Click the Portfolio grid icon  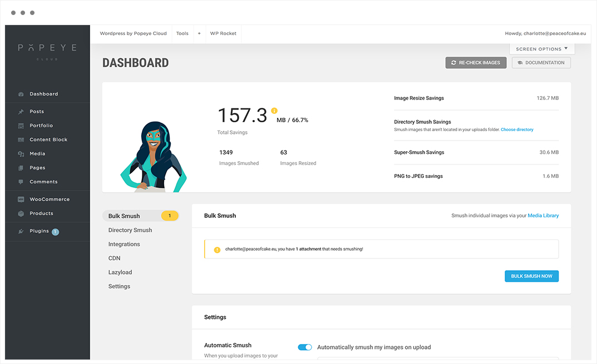click(x=21, y=126)
